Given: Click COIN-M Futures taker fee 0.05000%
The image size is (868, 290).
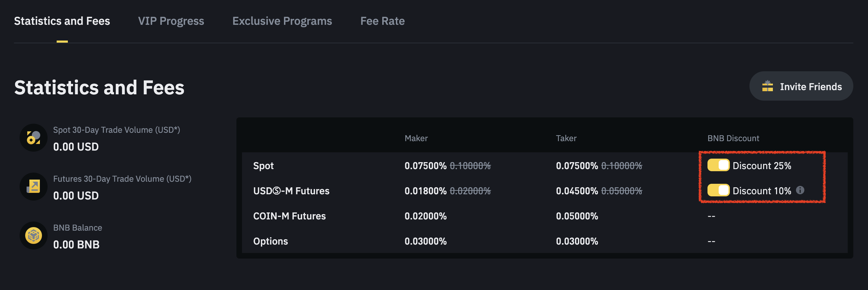Looking at the screenshot, I should [x=577, y=216].
